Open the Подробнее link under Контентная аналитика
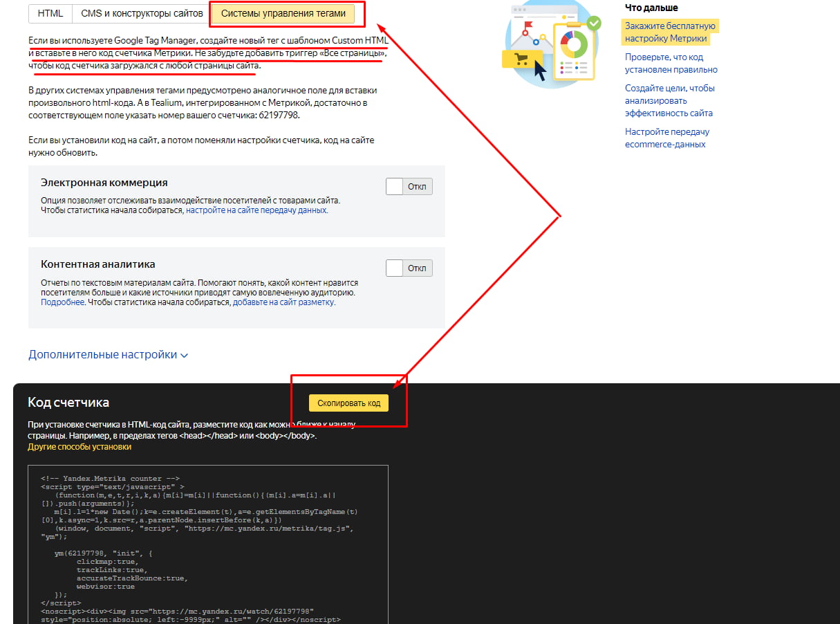This screenshot has width=840, height=624. click(62, 302)
